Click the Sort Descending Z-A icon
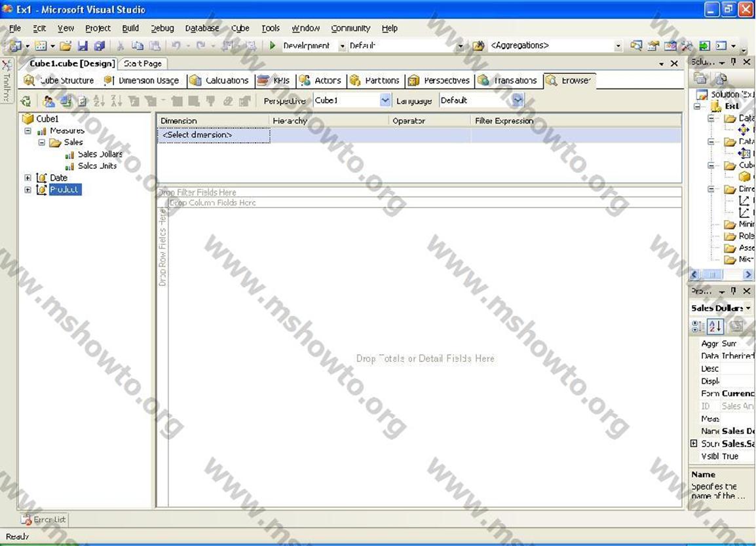 point(116,101)
